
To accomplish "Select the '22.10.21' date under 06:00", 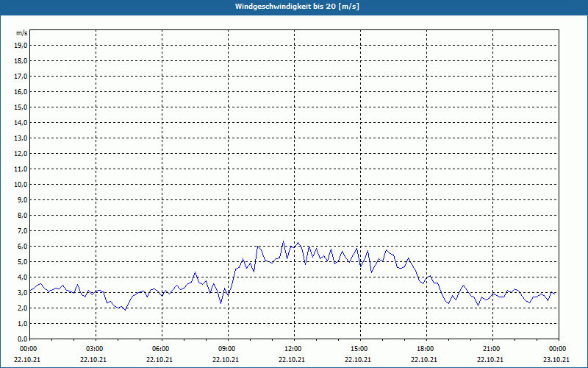I will pos(159,360).
